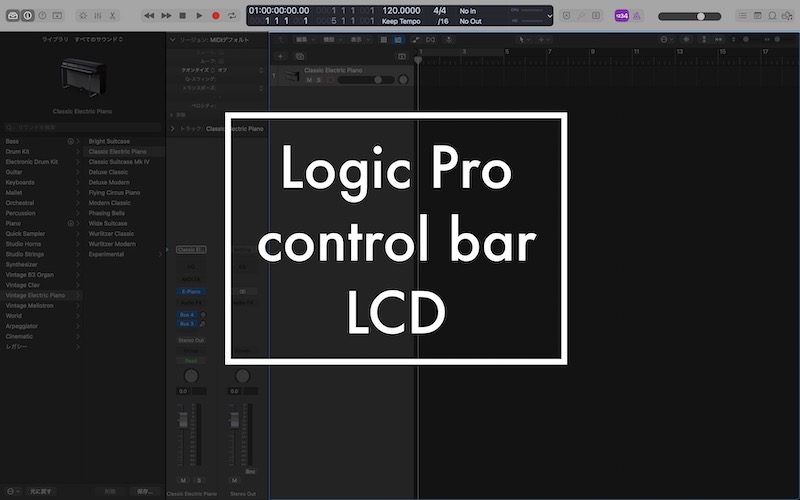Click the Forward transport button
The height and width of the screenshot is (500, 800).
[166, 16]
